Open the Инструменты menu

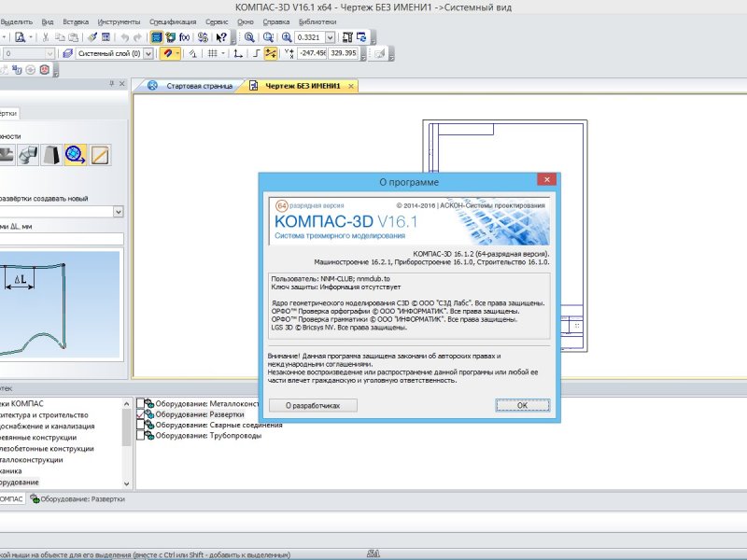click(x=120, y=21)
